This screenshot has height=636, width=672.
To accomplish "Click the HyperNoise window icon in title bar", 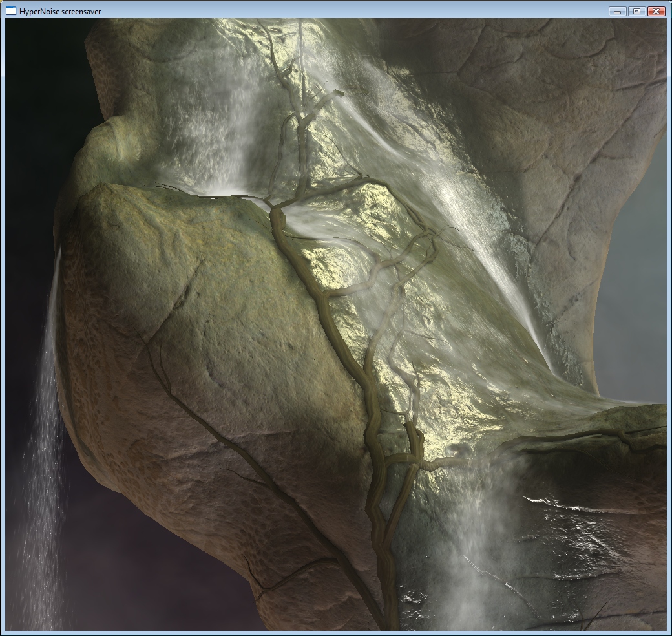I will (x=11, y=11).
